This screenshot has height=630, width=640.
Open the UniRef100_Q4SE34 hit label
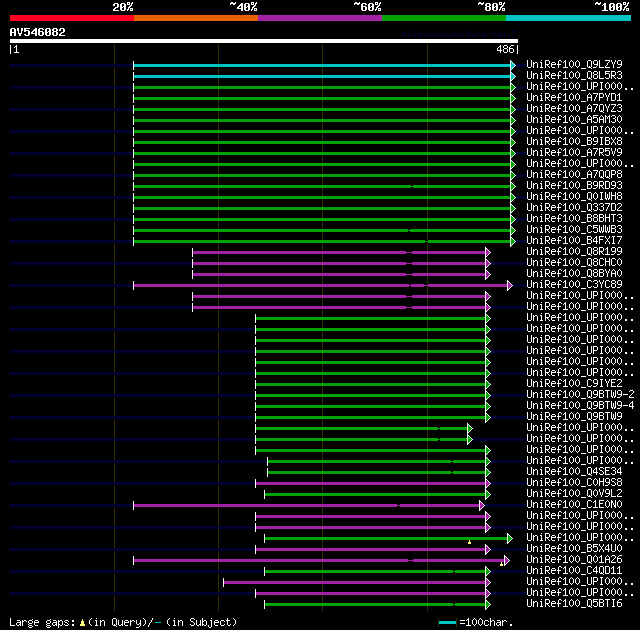coord(574,472)
